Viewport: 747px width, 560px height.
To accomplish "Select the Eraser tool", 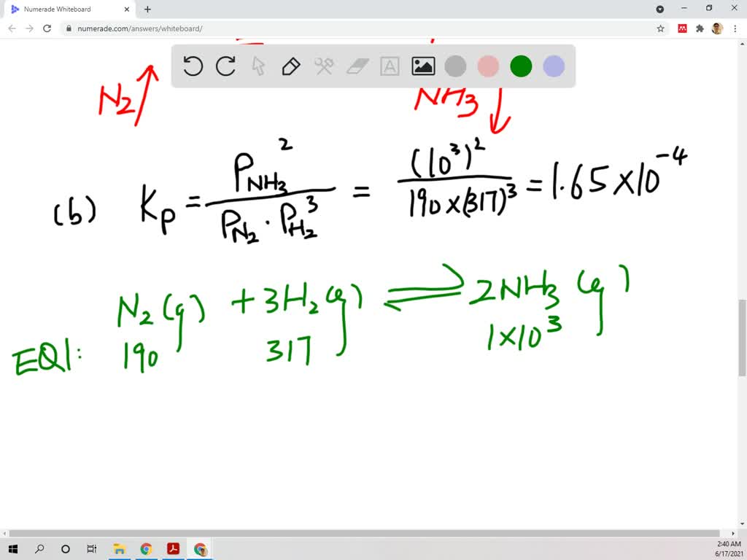I will [356, 66].
